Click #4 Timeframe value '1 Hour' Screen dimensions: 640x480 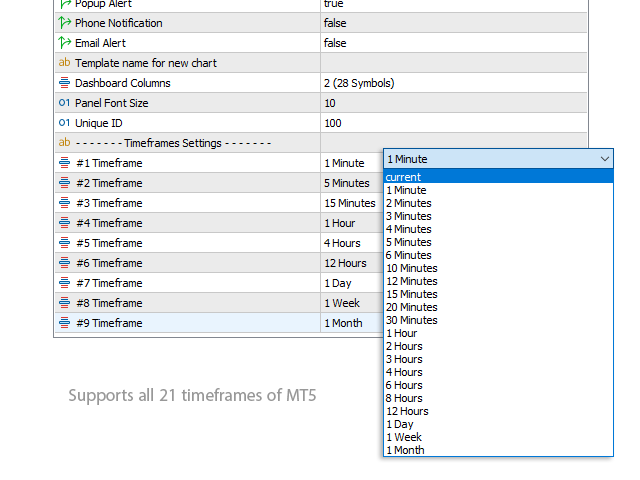(340, 223)
